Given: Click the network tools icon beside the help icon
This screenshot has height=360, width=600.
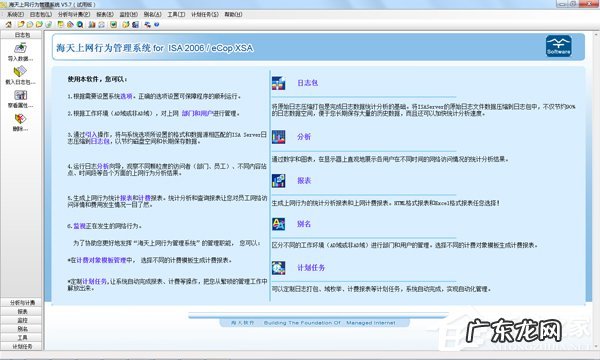Looking at the screenshot, I should coord(147,24).
